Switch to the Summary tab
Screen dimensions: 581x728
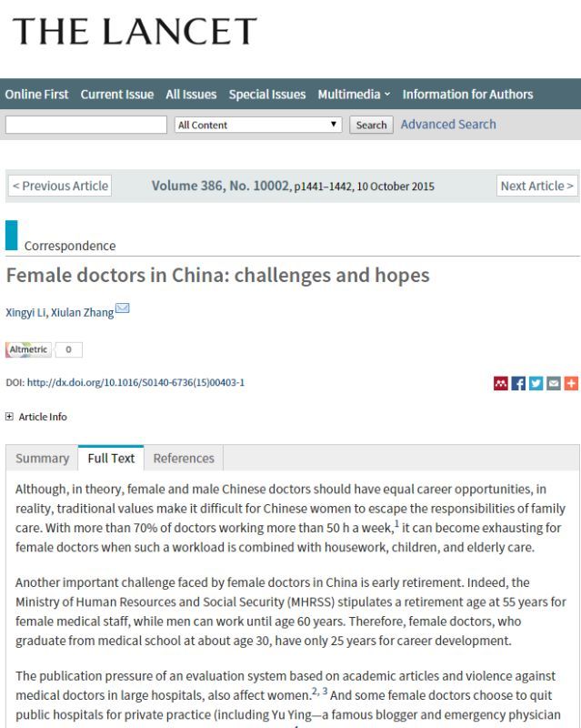pos(42,459)
